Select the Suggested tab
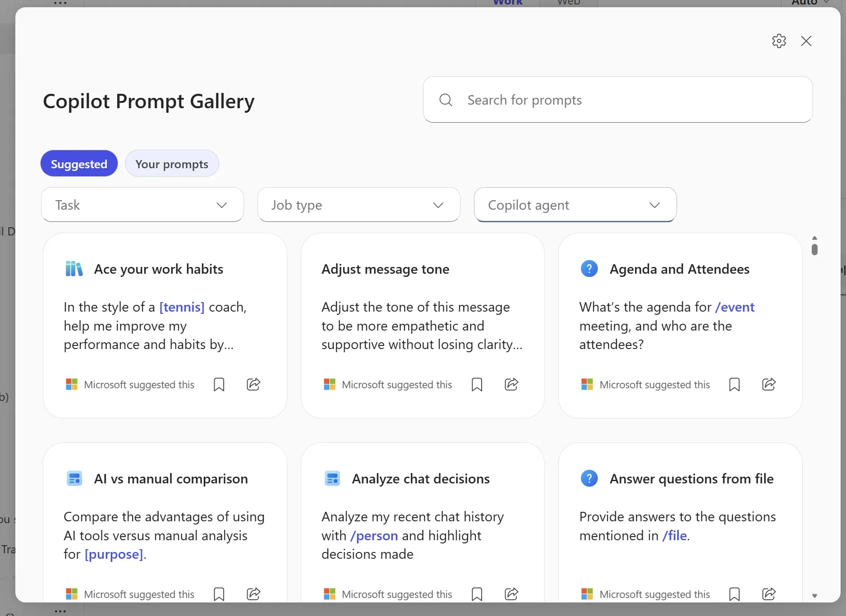 79,164
